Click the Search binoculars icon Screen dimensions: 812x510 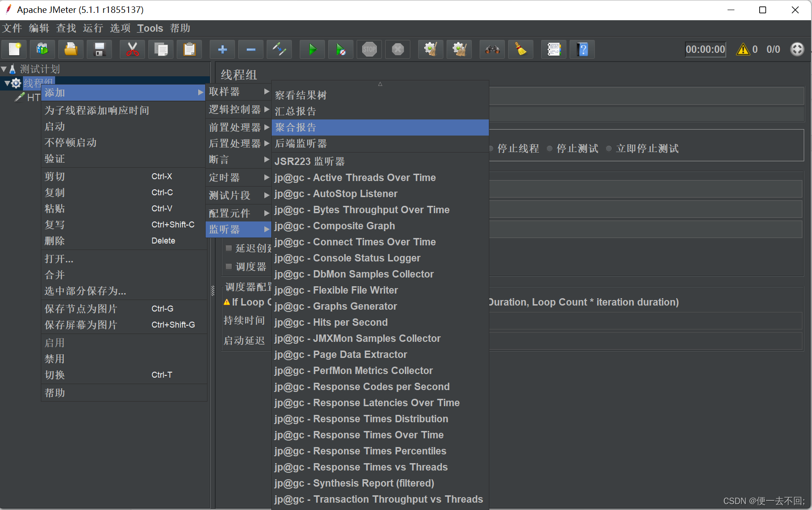[x=492, y=49]
